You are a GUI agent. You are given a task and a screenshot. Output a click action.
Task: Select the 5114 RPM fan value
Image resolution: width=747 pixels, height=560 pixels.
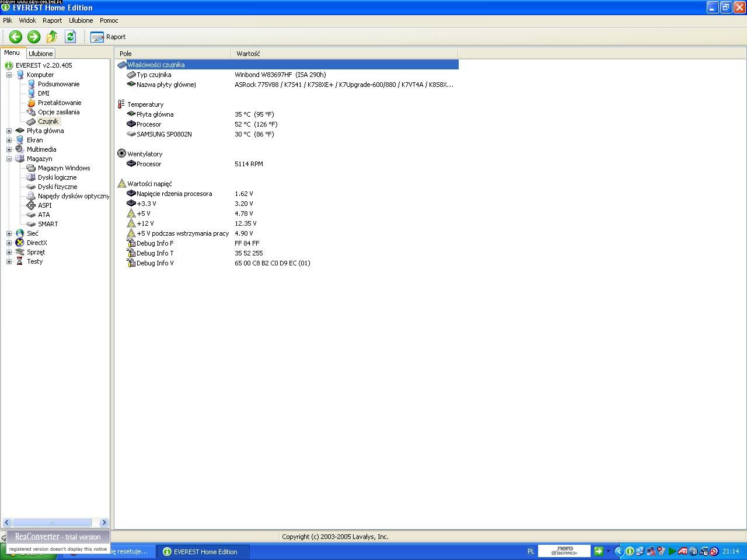(x=249, y=164)
